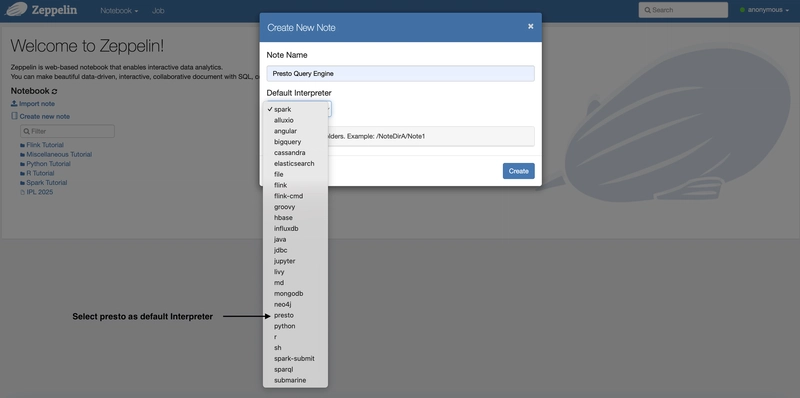
Task: Select angular interpreter option
Action: point(295,131)
